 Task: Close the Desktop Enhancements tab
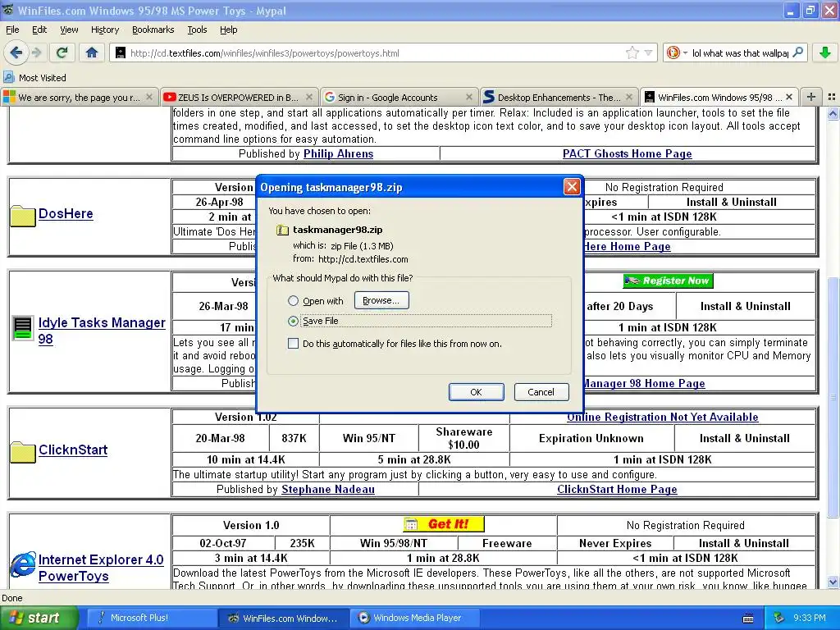629,97
